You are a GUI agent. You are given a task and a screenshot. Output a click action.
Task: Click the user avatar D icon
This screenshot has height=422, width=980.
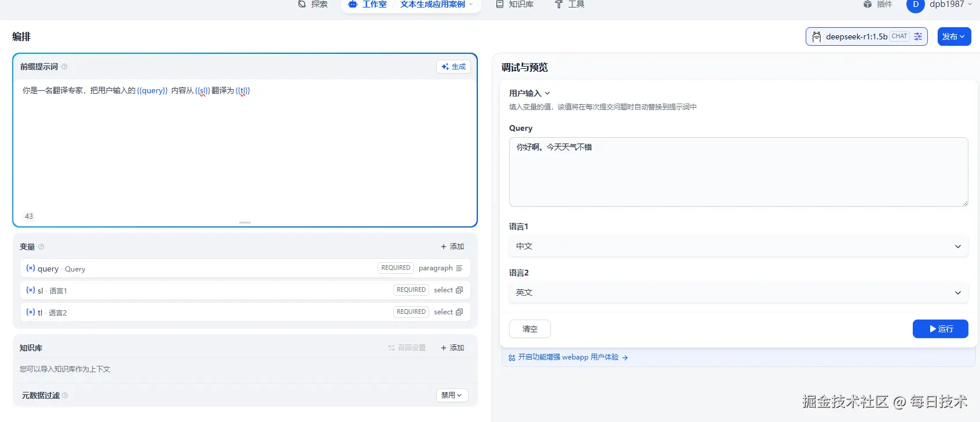(x=915, y=5)
